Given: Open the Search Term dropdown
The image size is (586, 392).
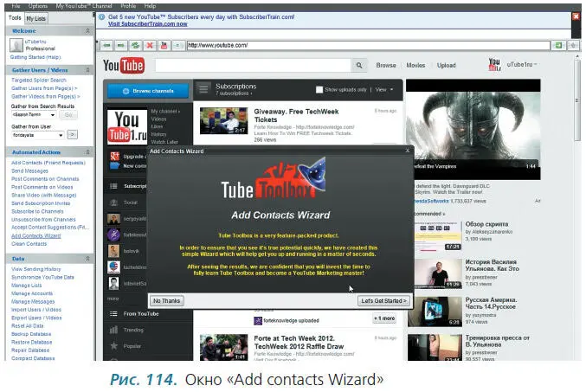Looking at the screenshot, I should point(53,115).
